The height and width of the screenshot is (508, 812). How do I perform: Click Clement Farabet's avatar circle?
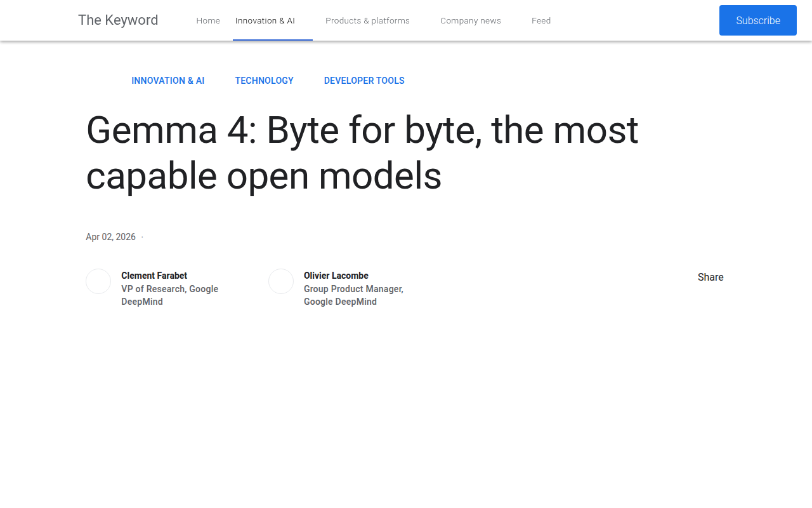[x=98, y=281]
